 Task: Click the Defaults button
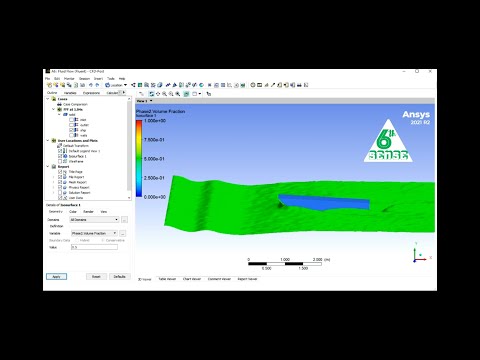119,277
